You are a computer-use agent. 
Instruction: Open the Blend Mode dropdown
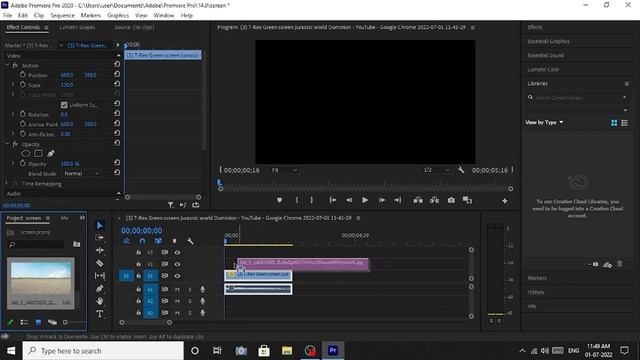[x=82, y=173]
